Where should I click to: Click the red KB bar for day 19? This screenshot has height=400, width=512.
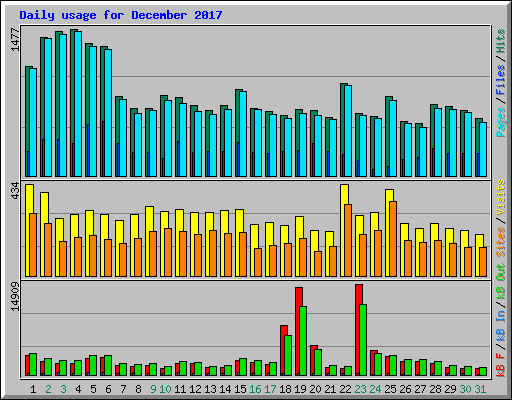pos(299,331)
